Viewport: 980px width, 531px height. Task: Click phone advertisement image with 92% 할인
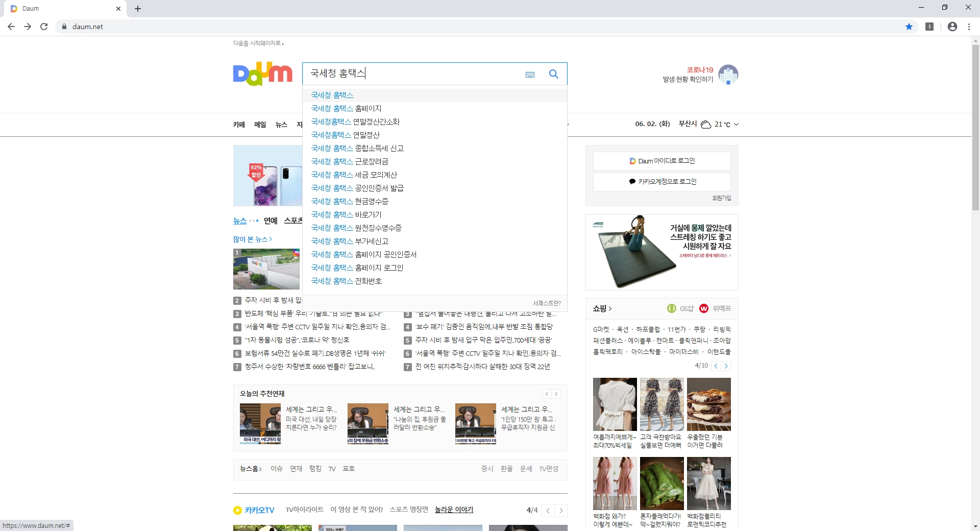point(267,176)
